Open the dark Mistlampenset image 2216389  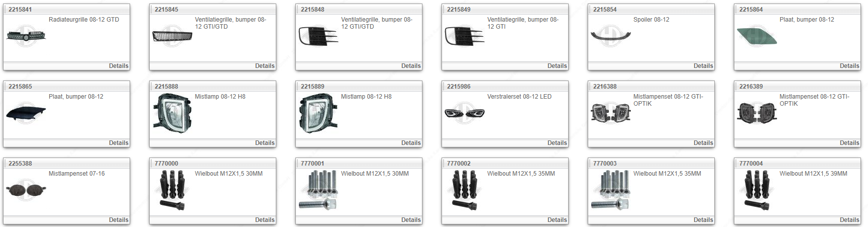click(x=757, y=113)
